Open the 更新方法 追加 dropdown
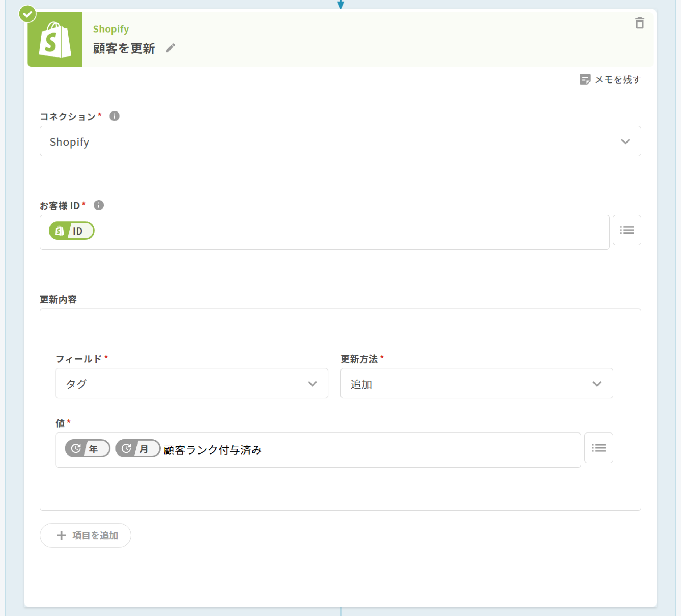This screenshot has height=616, width=681. pyautogui.click(x=476, y=383)
